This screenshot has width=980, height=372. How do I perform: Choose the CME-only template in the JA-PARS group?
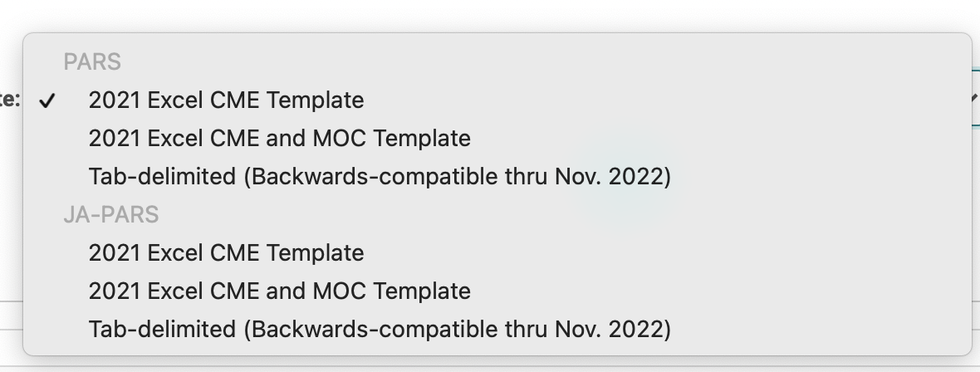(226, 253)
